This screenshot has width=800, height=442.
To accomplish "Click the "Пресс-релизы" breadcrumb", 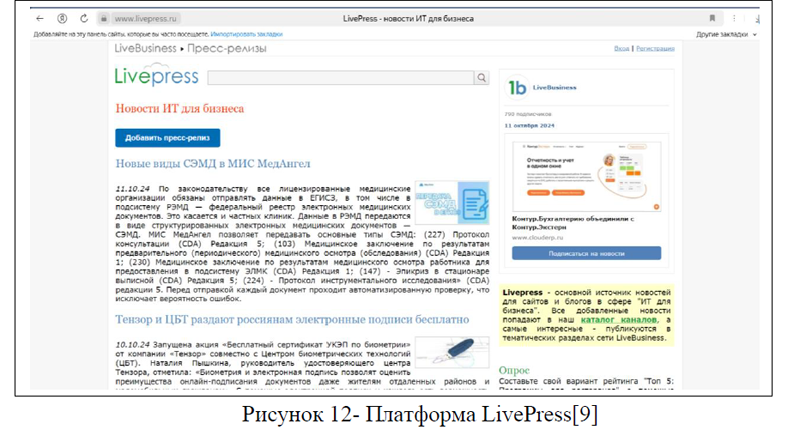I will [x=227, y=48].
